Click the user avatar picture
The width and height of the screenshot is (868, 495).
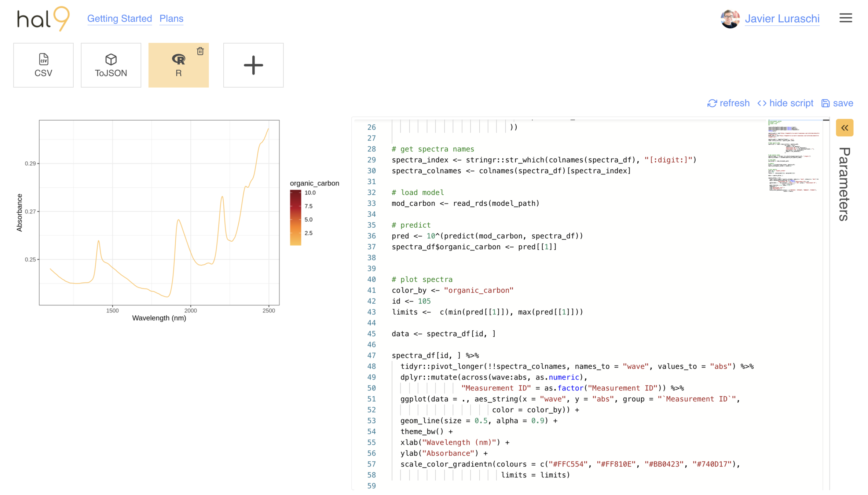point(729,19)
